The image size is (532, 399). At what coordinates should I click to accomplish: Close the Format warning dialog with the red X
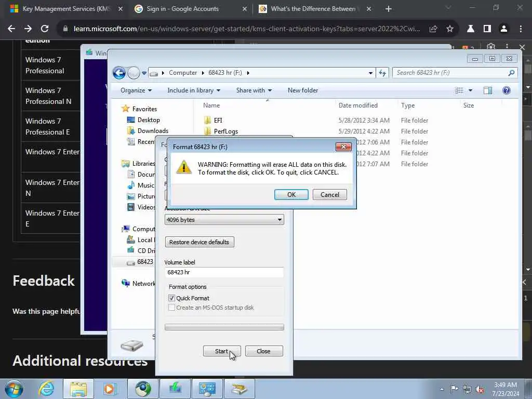[x=343, y=147]
